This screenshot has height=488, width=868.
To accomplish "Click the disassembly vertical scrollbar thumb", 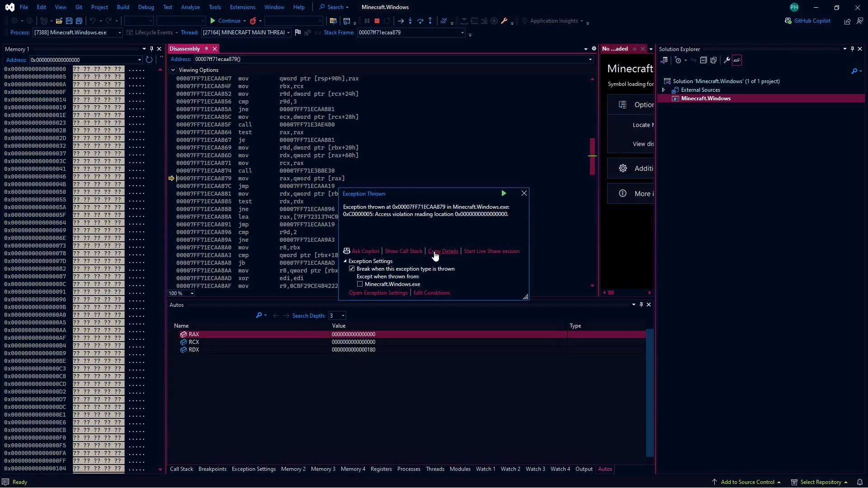I will click(592, 156).
